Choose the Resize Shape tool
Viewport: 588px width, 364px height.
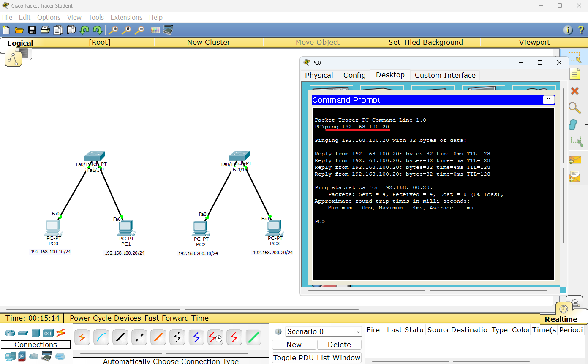coord(576,141)
